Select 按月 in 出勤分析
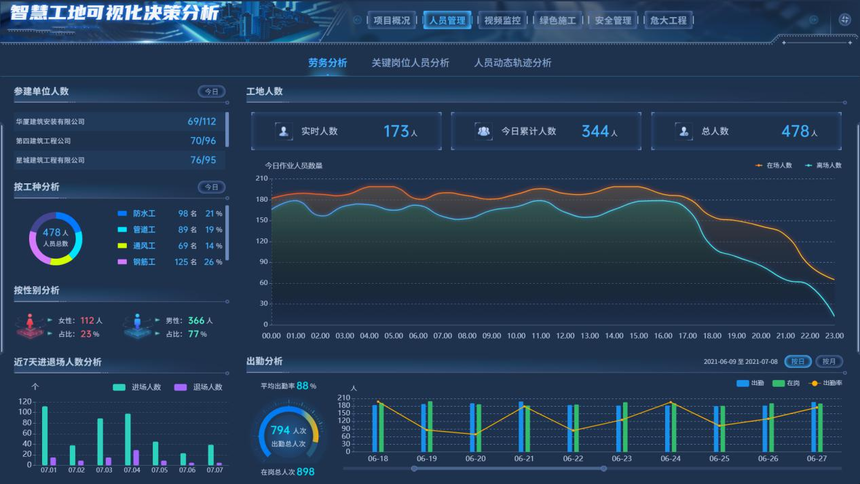 tap(829, 362)
